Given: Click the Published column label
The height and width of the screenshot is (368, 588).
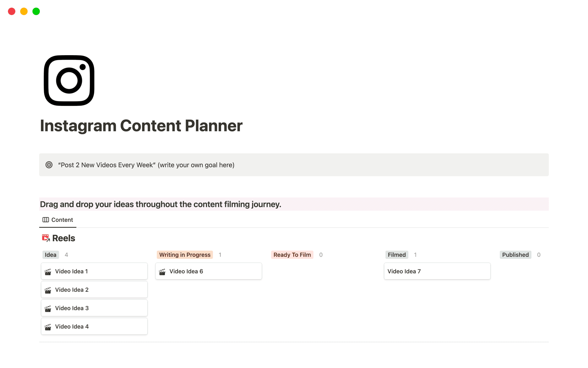Looking at the screenshot, I should click(515, 255).
